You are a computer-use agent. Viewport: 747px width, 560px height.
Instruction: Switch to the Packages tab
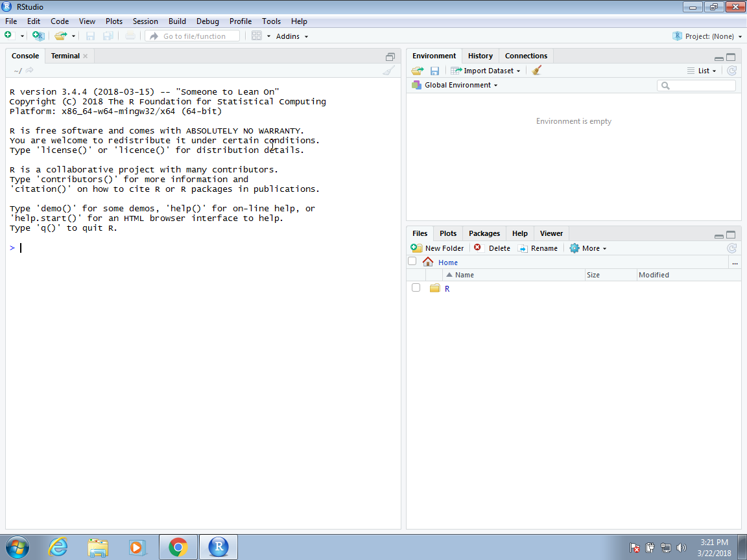484,233
